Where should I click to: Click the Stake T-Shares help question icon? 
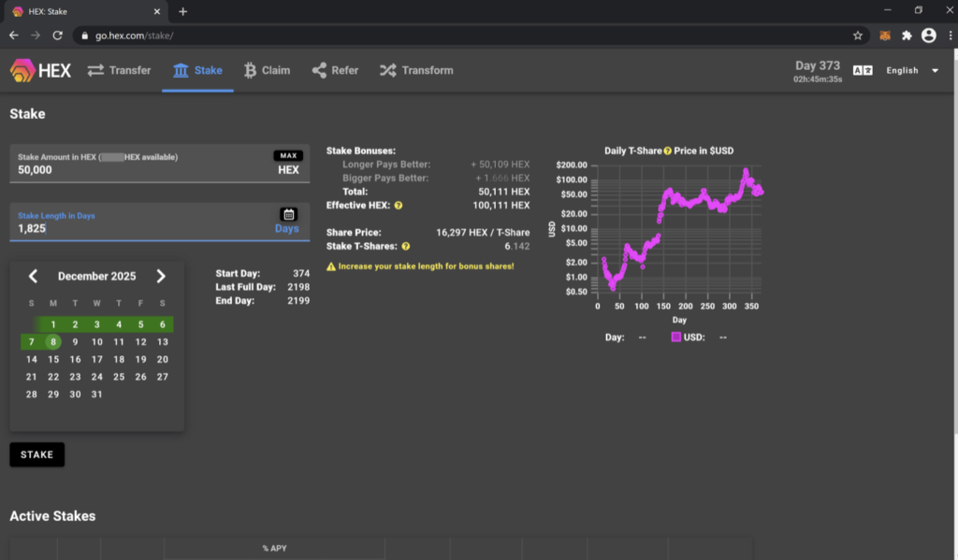pyautogui.click(x=406, y=247)
